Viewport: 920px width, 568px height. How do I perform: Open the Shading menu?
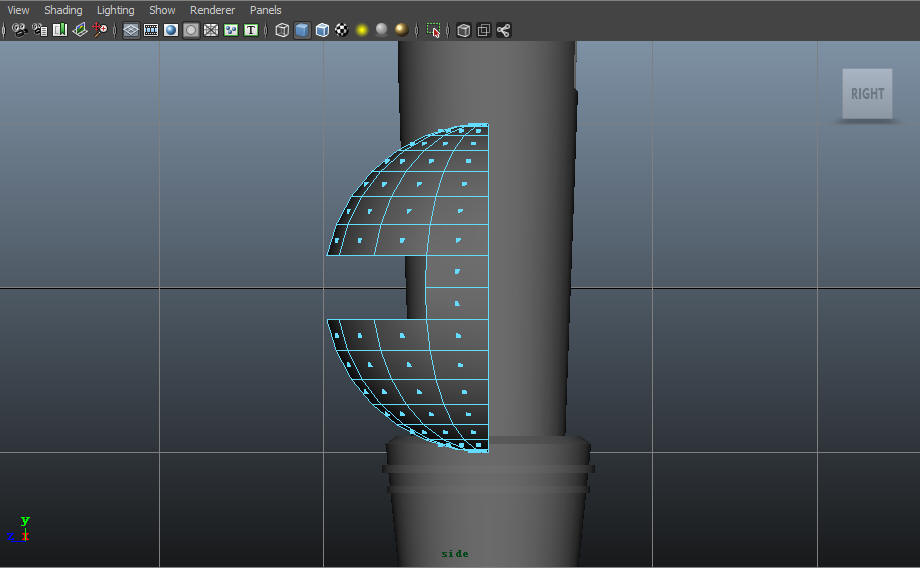[63, 10]
